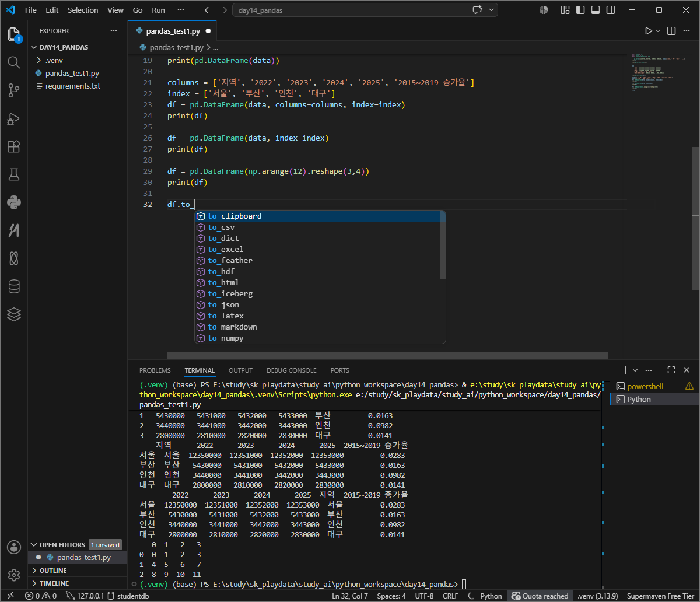Open the Testing flask icon view
The width and height of the screenshot is (700, 602).
[14, 174]
